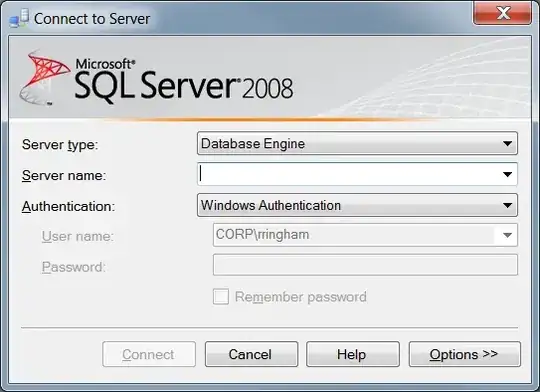This screenshot has height=392, width=540.
Task: Close the Connect to Server dialog
Action: pos(502,13)
